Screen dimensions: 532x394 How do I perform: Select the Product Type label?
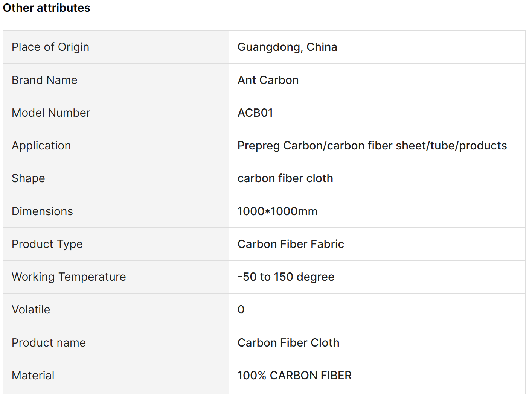point(47,244)
